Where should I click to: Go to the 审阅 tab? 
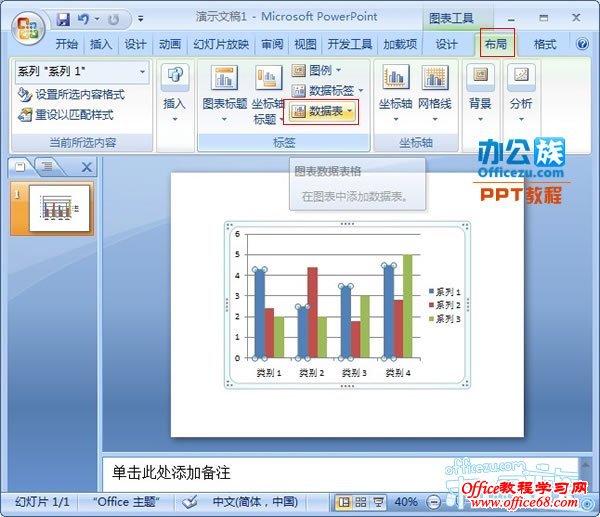(x=272, y=44)
